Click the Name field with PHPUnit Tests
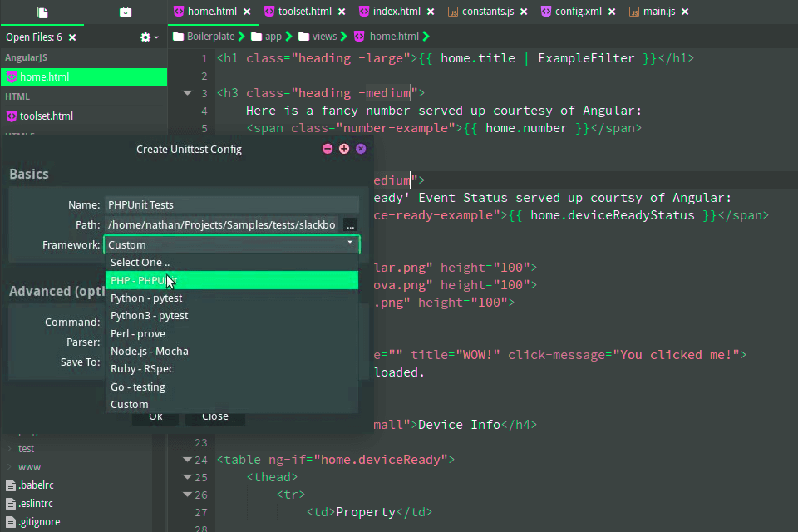The image size is (798, 532). pyautogui.click(x=232, y=204)
